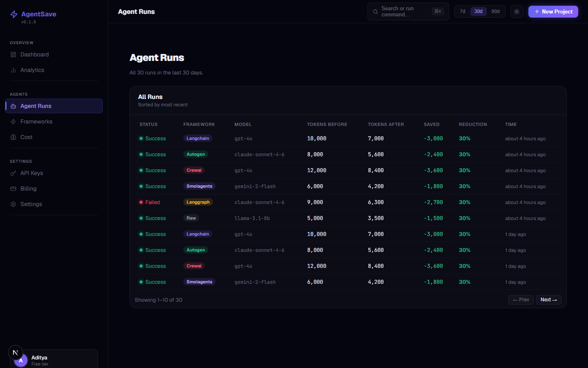Open the Analytics page
The width and height of the screenshot is (588, 368).
[54, 70]
